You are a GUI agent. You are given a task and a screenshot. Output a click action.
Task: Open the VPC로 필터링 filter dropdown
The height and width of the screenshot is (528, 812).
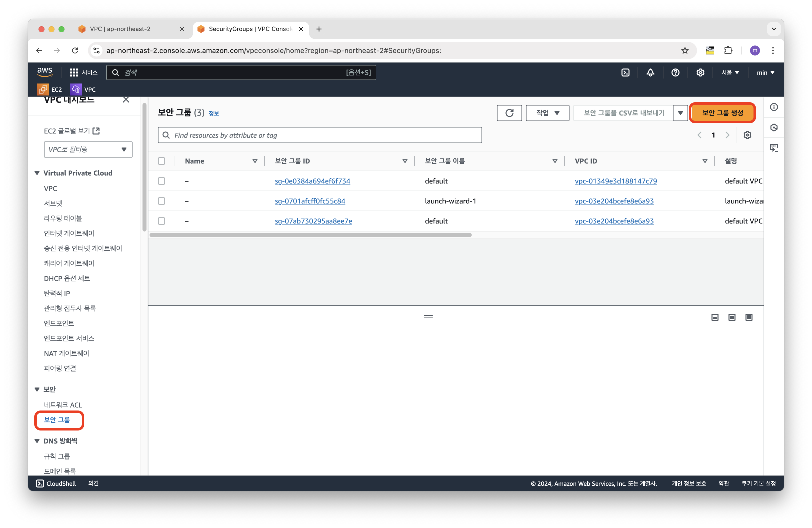tap(88, 149)
